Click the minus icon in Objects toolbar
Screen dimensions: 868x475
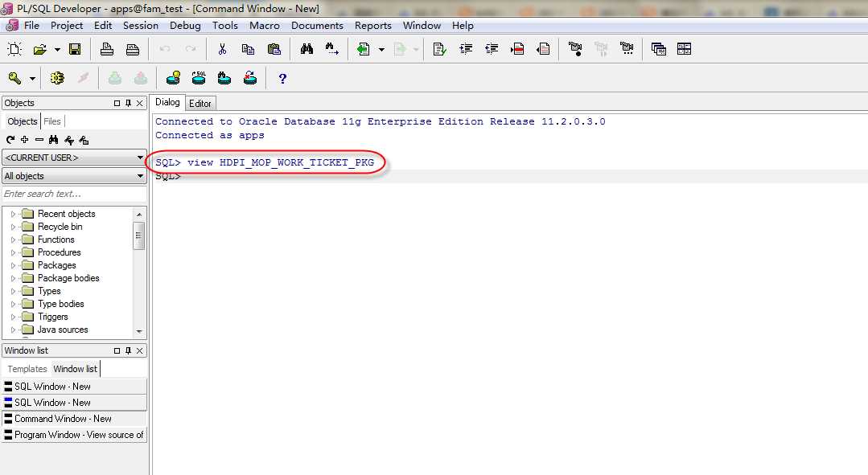click(39, 140)
